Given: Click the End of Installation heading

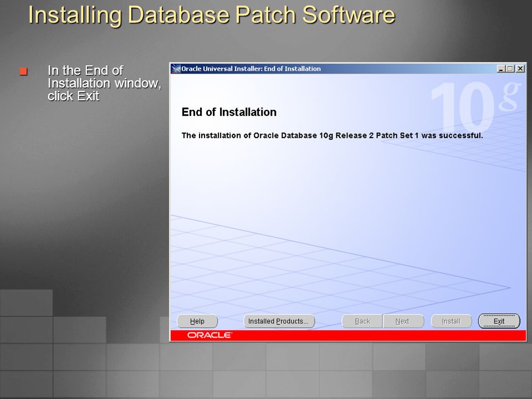Looking at the screenshot, I should (x=229, y=112).
